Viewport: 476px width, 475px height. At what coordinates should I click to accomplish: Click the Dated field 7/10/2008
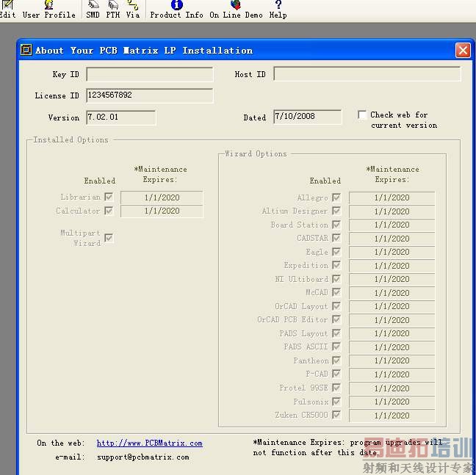(x=307, y=117)
